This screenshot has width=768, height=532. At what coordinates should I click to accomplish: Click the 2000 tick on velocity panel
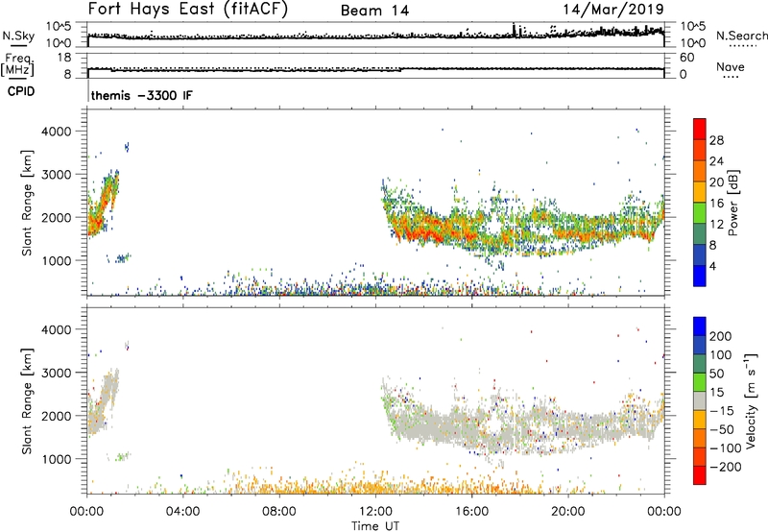[56, 416]
